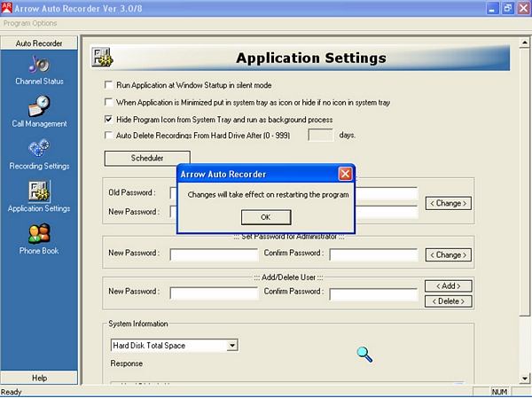Click NUM indicator in status bar

[x=499, y=392]
